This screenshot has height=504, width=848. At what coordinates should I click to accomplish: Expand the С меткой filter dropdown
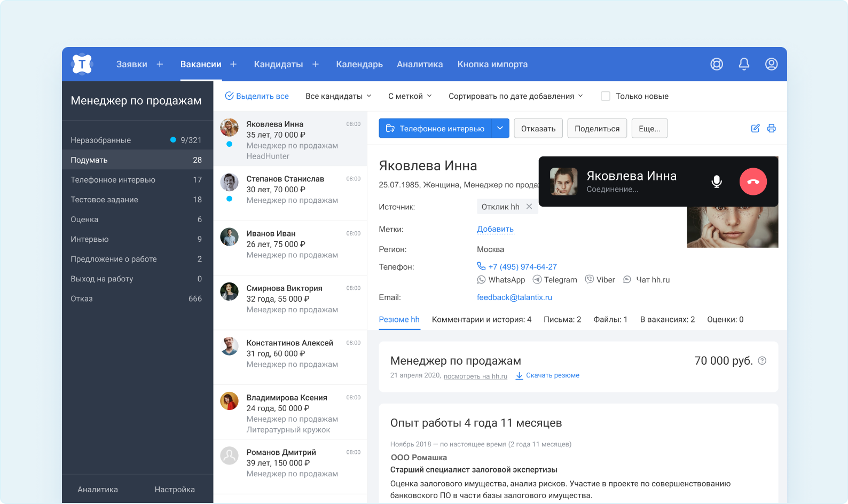tap(410, 96)
